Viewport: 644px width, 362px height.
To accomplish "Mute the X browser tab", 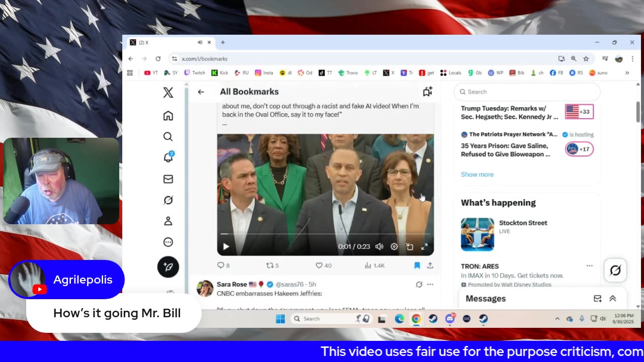I will pyautogui.click(x=200, y=43).
